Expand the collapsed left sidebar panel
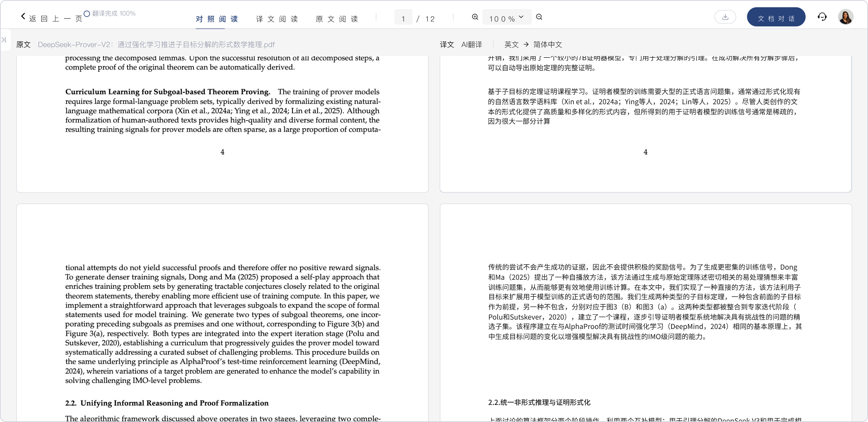Image resolution: width=868 pixels, height=422 pixels. coord(4,40)
